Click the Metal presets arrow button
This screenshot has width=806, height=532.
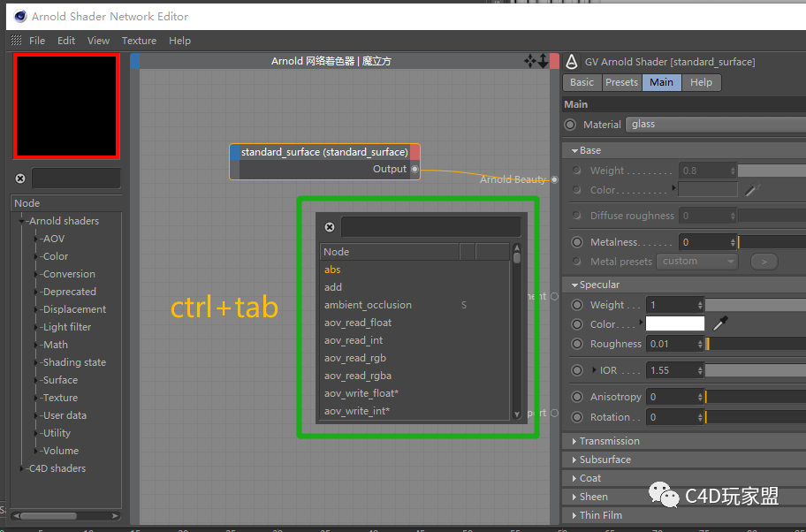point(764,262)
